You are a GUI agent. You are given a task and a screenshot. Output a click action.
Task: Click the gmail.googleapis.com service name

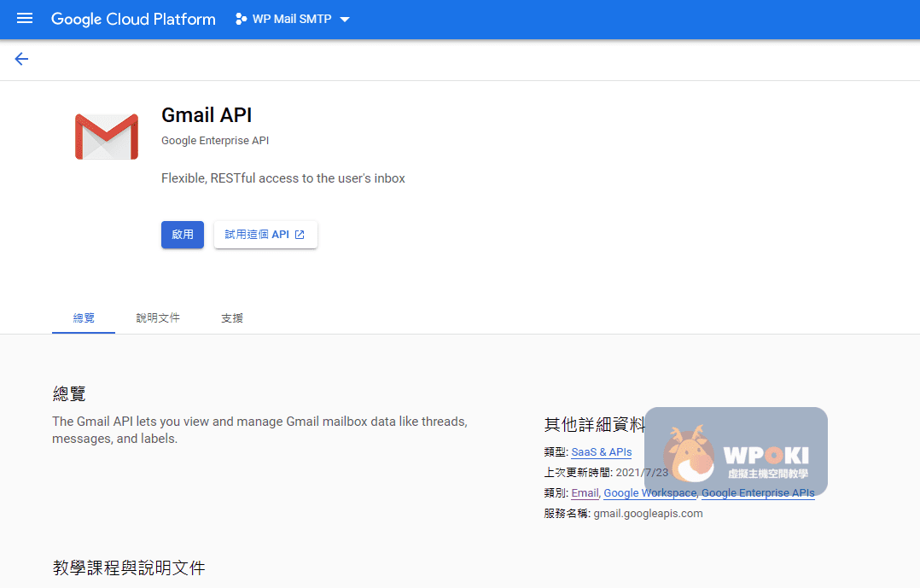648,513
